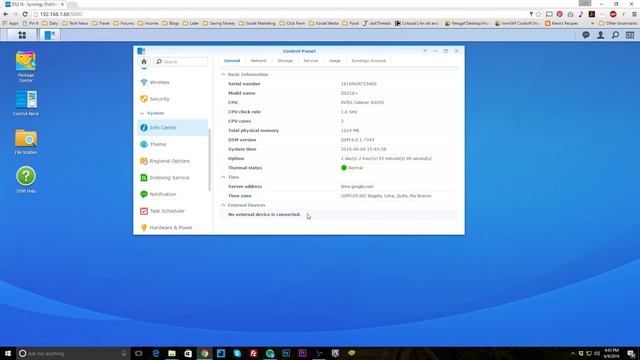Collapse the Time section
Image resolution: width=640 pixels, height=360 pixels.
coord(223,177)
